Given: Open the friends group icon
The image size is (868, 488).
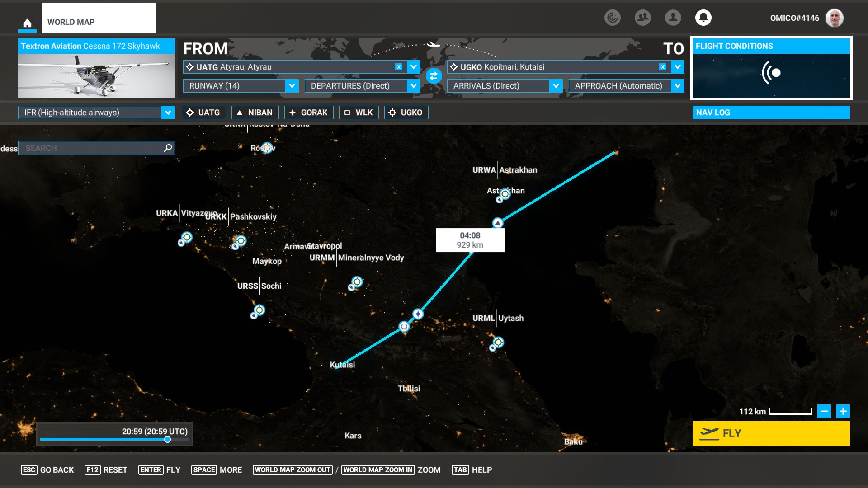Looking at the screenshot, I should (x=642, y=18).
